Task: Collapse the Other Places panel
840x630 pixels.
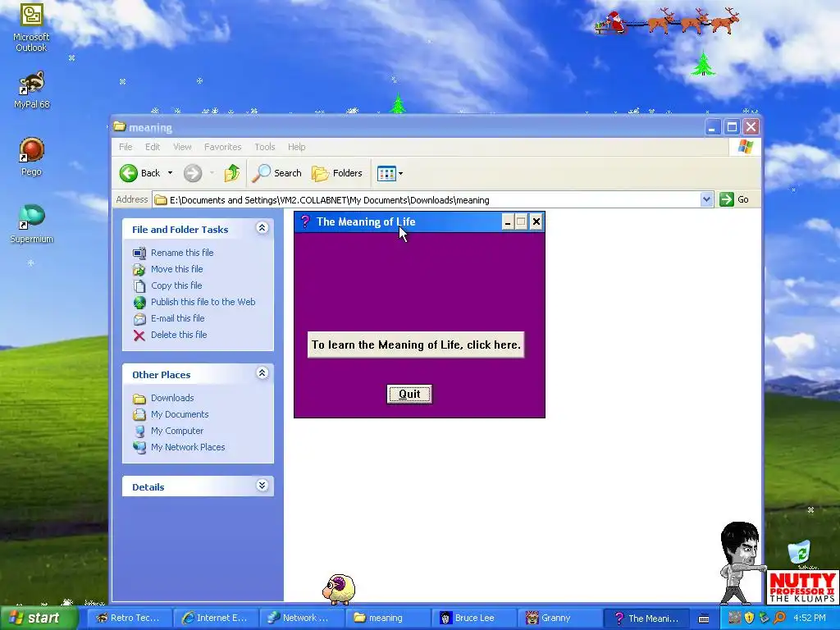Action: (x=262, y=373)
